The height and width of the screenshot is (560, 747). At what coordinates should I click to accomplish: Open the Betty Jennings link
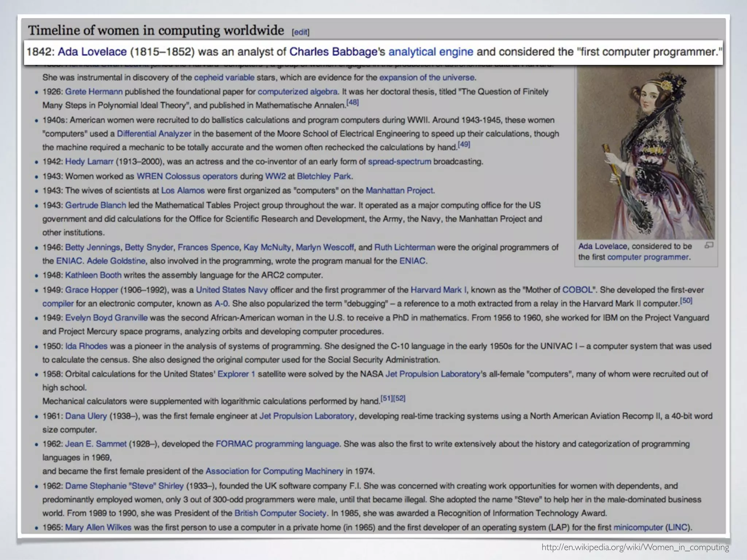pos(93,248)
